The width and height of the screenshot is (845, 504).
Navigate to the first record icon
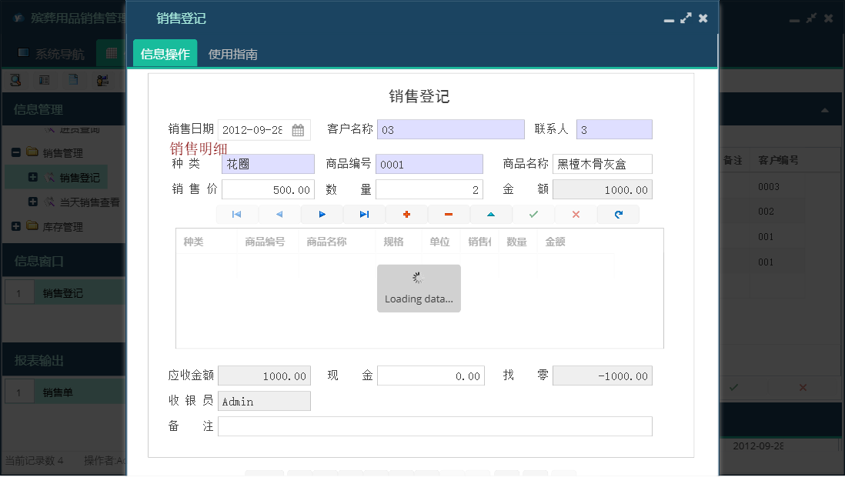237,214
